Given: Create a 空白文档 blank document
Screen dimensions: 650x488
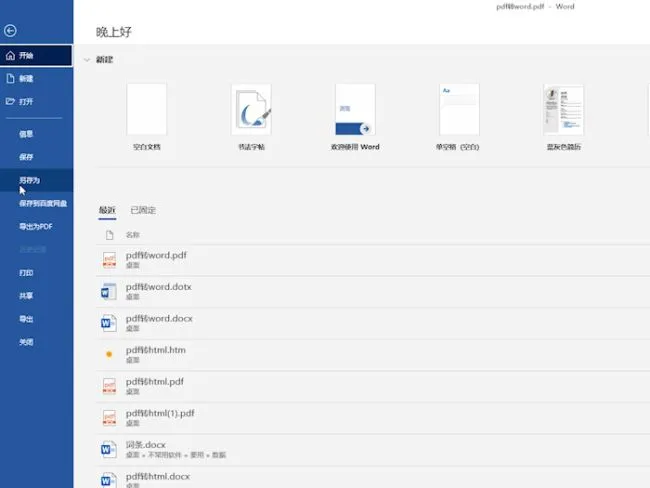Looking at the screenshot, I should (x=147, y=117).
